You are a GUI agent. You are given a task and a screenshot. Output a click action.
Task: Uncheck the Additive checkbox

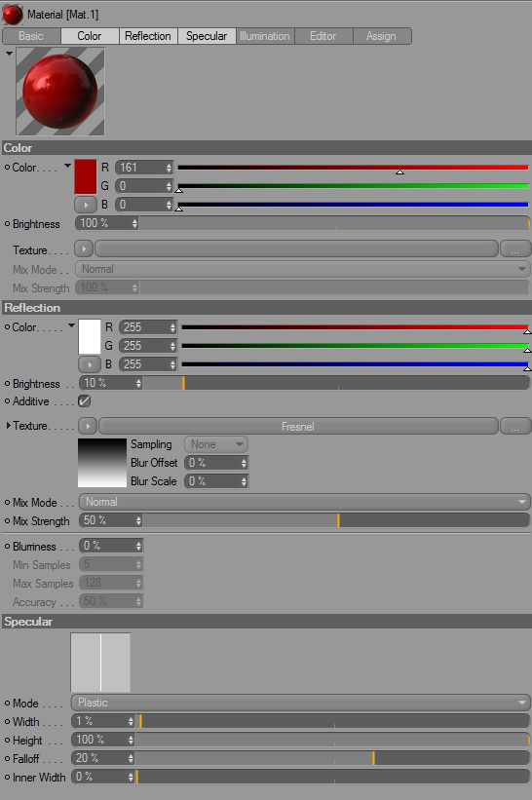point(85,401)
